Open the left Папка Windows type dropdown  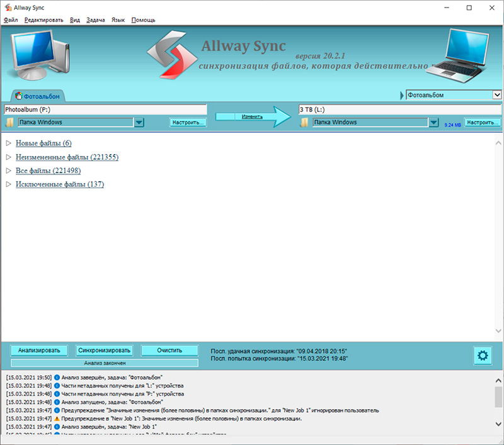click(x=139, y=122)
